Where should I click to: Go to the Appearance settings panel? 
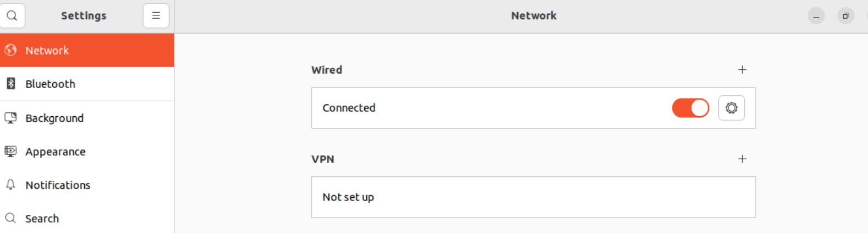click(x=55, y=152)
